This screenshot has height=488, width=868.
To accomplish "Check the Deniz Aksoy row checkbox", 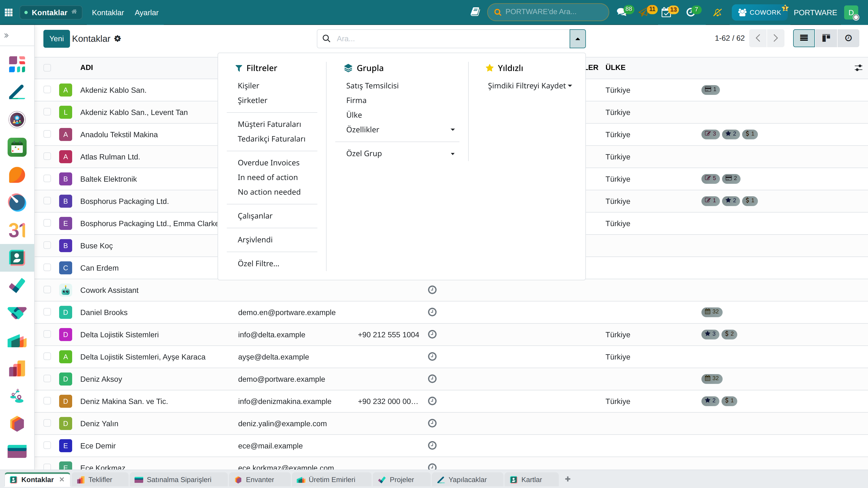I will (47, 378).
